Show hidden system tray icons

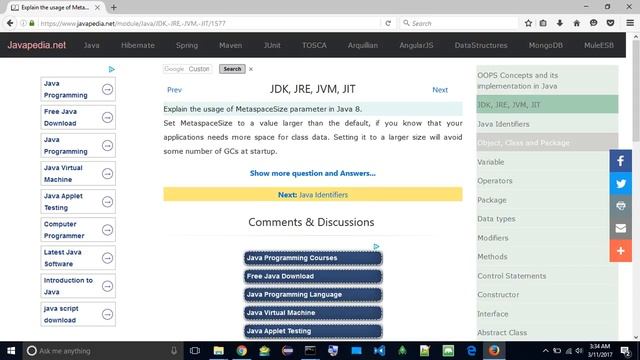tap(546, 351)
